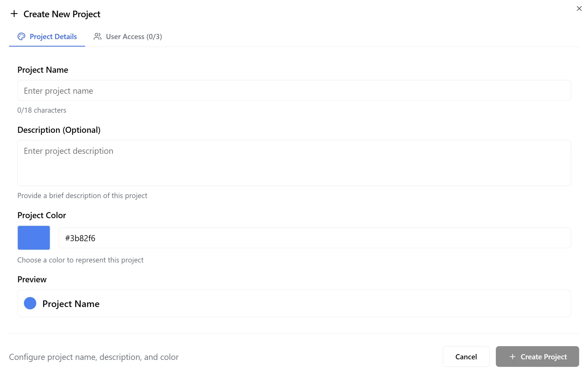The width and height of the screenshot is (588, 376).
Task: Click the Create Project button
Action: pos(537,356)
